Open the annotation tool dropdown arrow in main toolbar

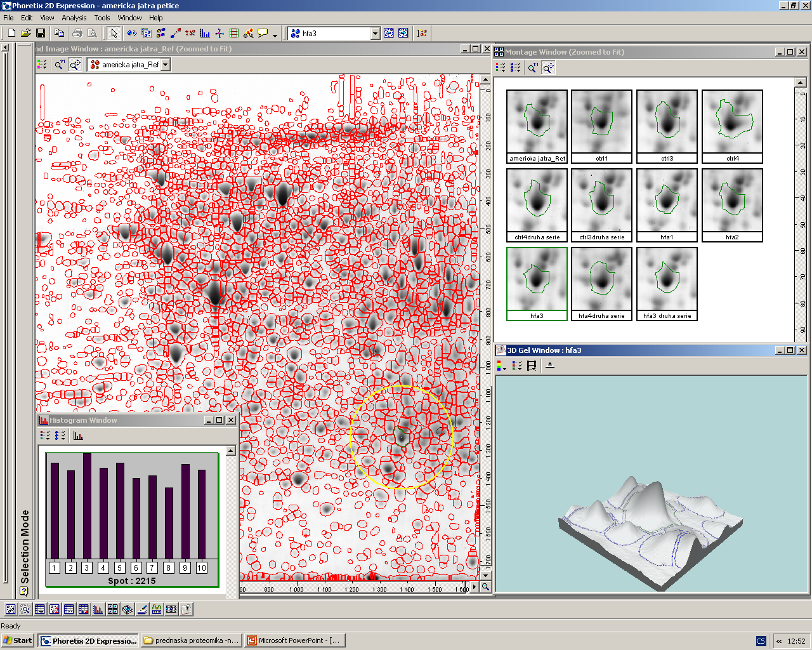point(275,35)
